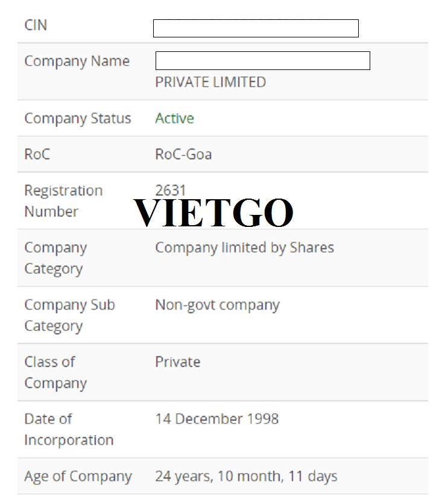Select the Company limited by Shares value
The image size is (439, 504).
coord(244,247)
